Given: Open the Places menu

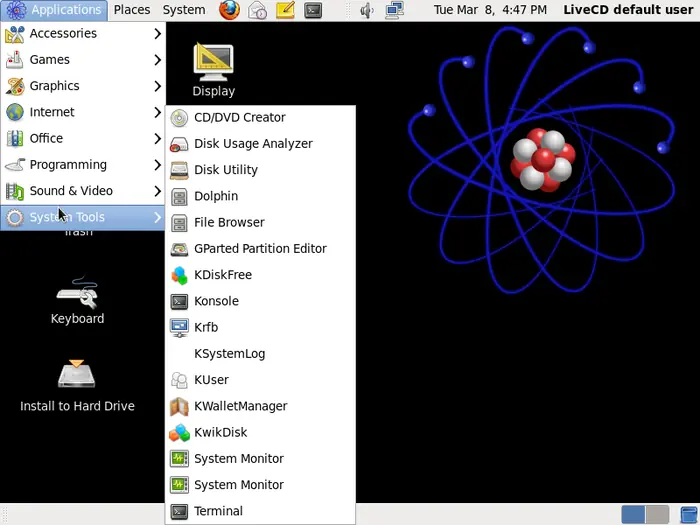Looking at the screenshot, I should coord(132,10).
